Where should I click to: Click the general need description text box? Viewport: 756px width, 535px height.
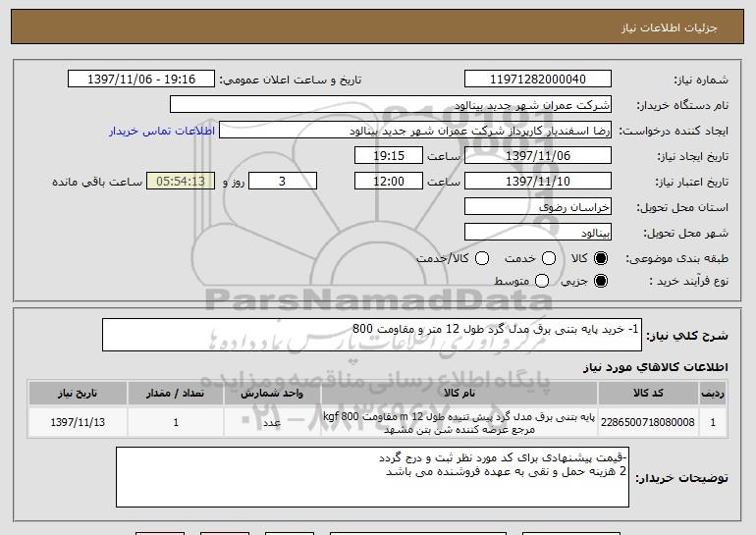point(372,335)
